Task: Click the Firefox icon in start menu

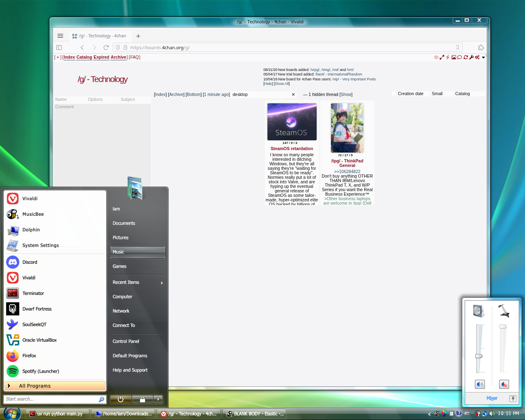Action: point(13,356)
